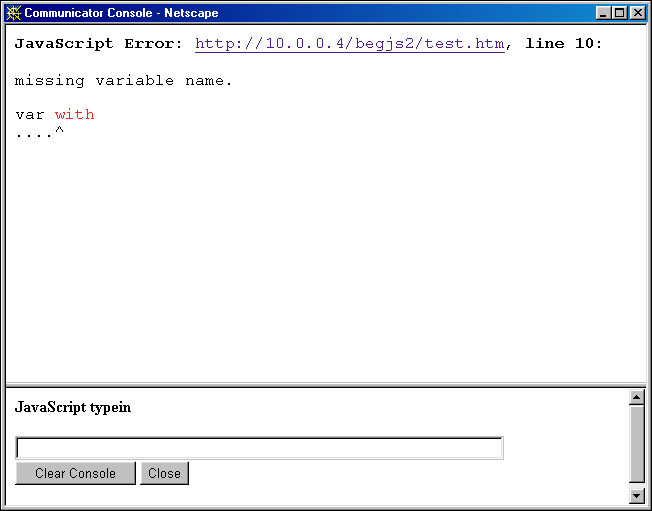Click the Netscape icon in the title bar
Viewport: 652px width, 511px height.
14,13
